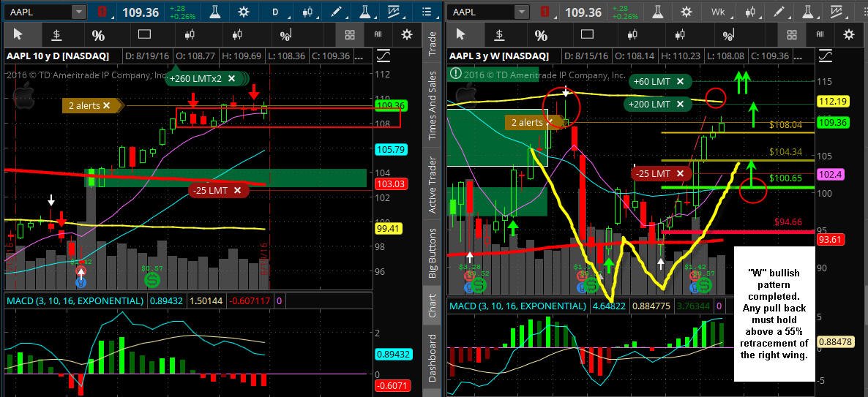The image size is (868, 397).
Task: Select the rectangle drawing tool in left chart
Action: pyautogui.click(x=144, y=35)
